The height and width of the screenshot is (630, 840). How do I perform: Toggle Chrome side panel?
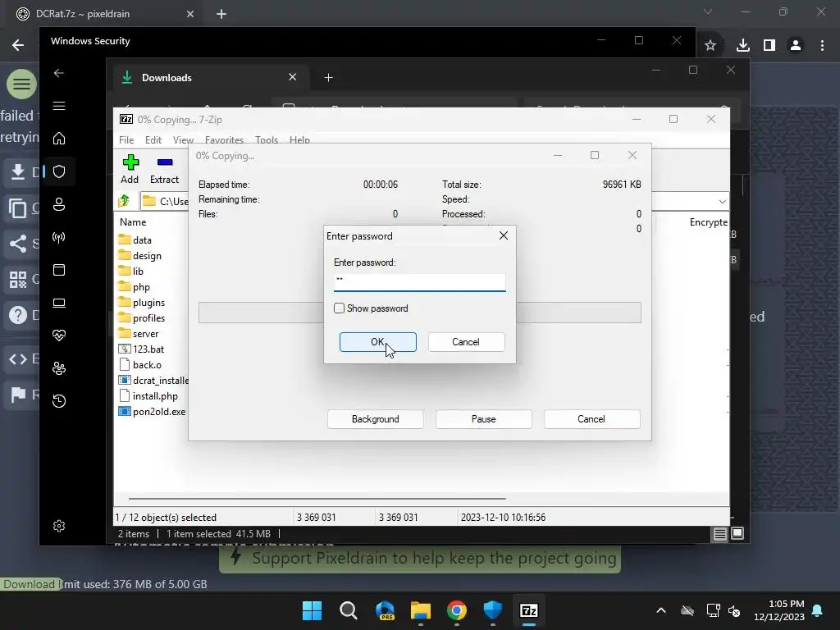pyautogui.click(x=769, y=46)
